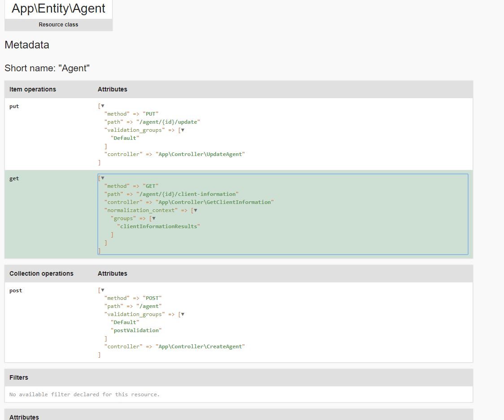504x420 pixels.
Task: Click the put item operation label
Action: 14,106
